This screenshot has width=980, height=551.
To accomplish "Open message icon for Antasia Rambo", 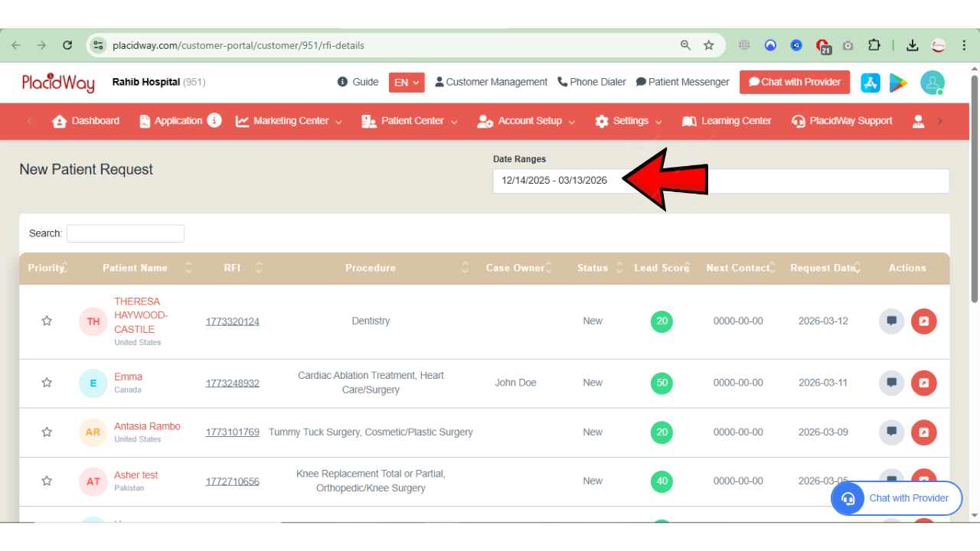I will click(x=891, y=432).
